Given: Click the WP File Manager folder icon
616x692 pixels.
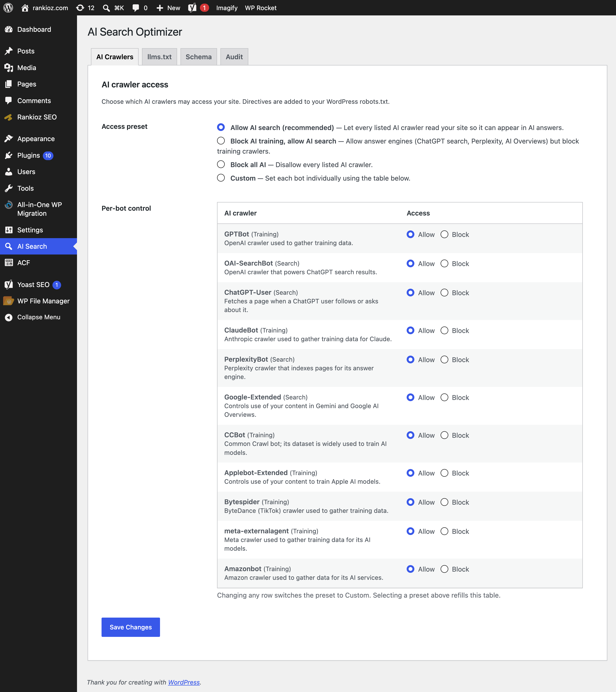Looking at the screenshot, I should tap(8, 301).
